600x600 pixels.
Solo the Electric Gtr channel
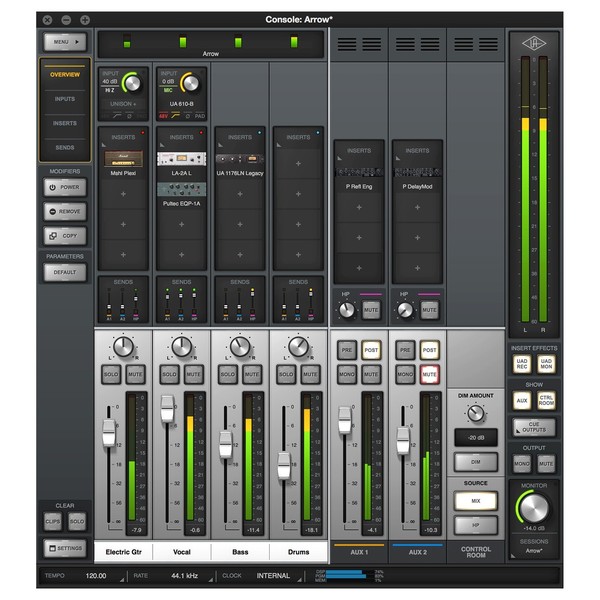tap(111, 374)
